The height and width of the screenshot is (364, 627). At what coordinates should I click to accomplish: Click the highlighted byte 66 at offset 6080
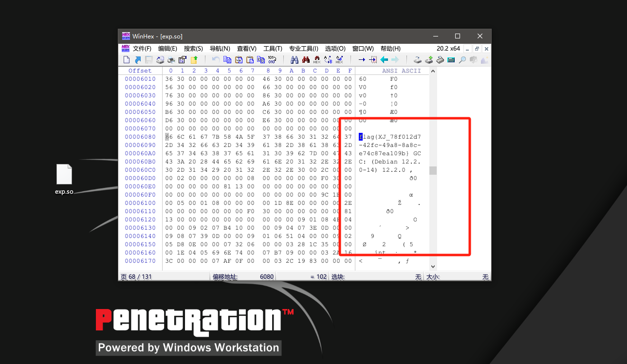(169, 137)
